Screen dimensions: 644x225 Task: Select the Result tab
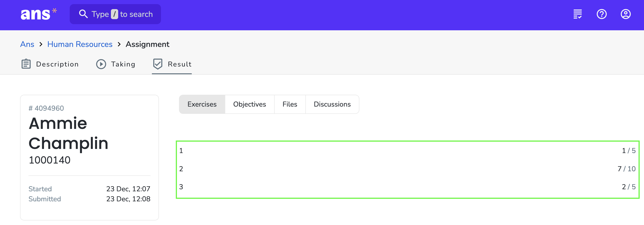tap(172, 64)
